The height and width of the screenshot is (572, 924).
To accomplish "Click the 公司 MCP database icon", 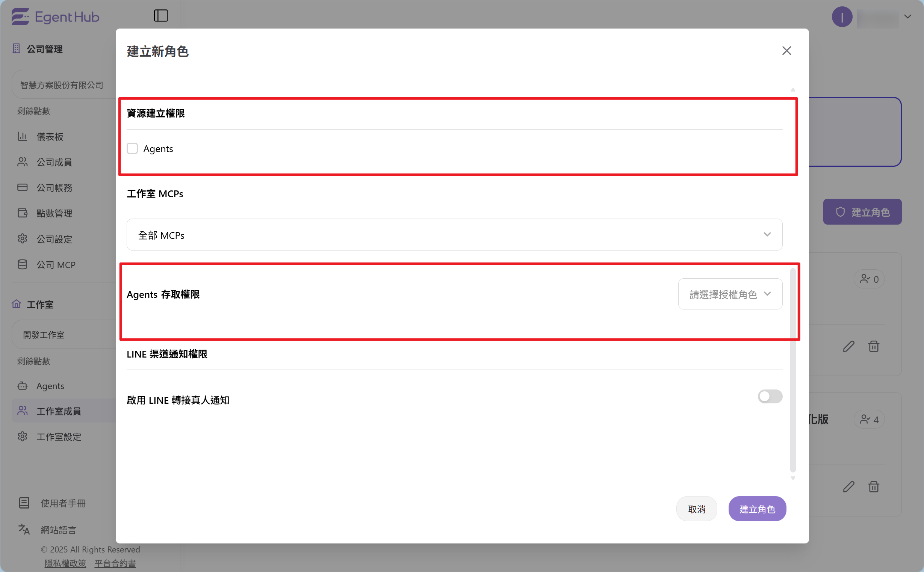I will click(x=22, y=264).
